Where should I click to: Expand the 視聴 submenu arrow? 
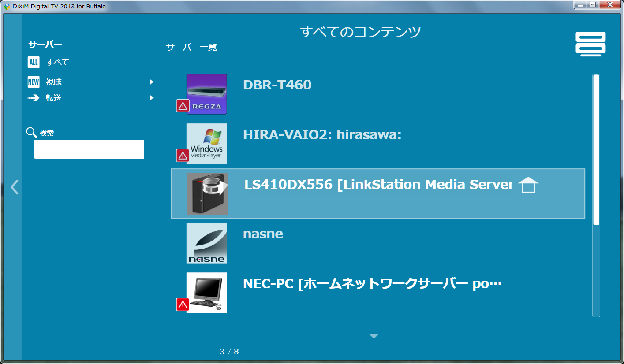tap(152, 82)
